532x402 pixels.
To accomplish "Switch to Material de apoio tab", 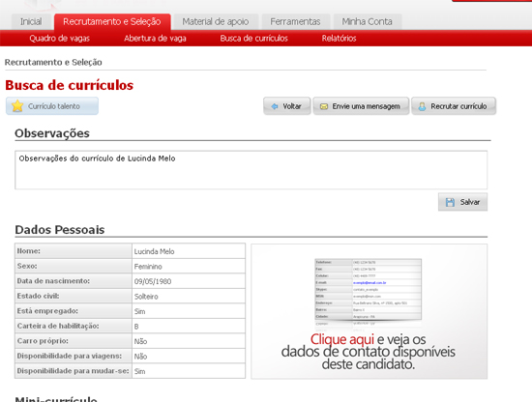I will [216, 21].
